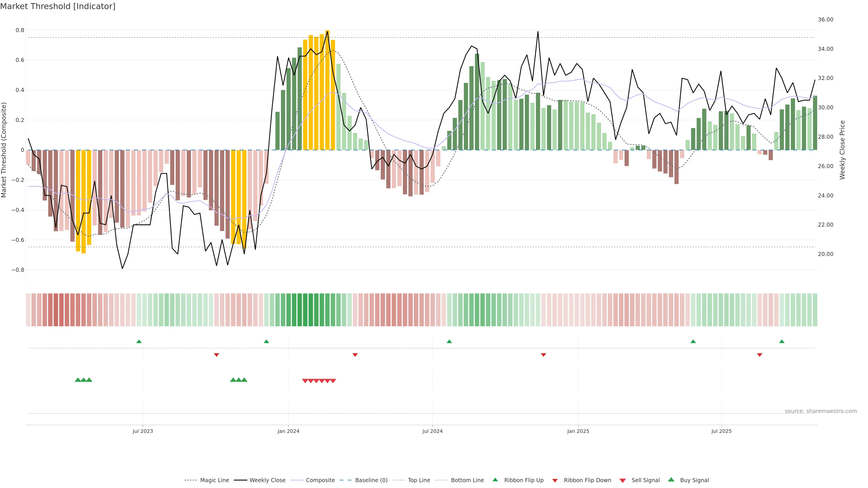The height and width of the screenshot is (488, 868).
Task: Click the Buy Signal legend green triangle
Action: pyautogui.click(x=671, y=480)
